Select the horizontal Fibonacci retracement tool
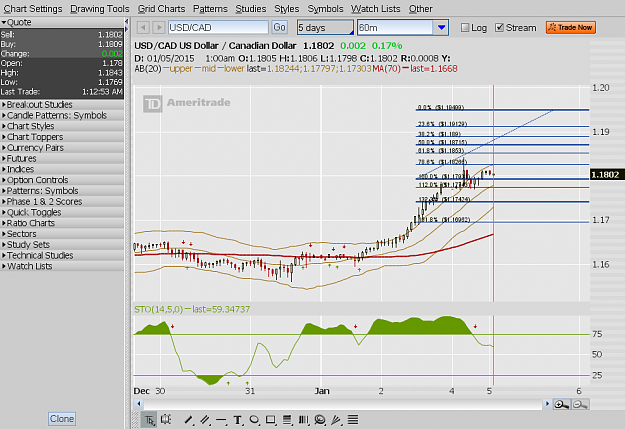The height and width of the screenshot is (429, 625). coord(287,420)
